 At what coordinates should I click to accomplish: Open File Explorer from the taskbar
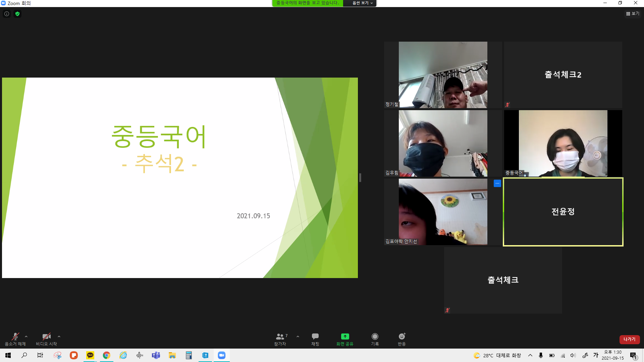tap(172, 355)
